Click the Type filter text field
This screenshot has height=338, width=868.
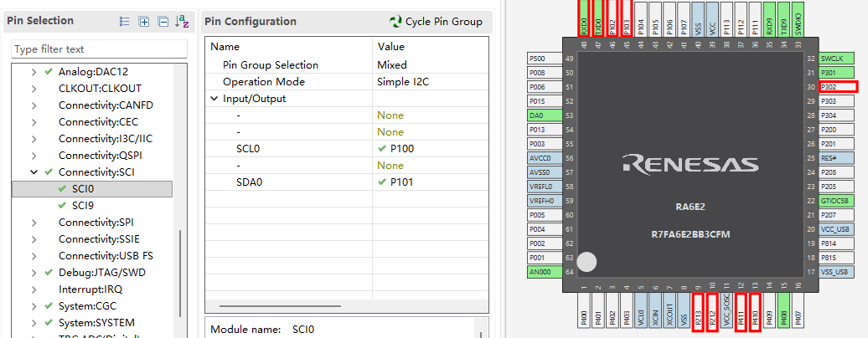98,49
